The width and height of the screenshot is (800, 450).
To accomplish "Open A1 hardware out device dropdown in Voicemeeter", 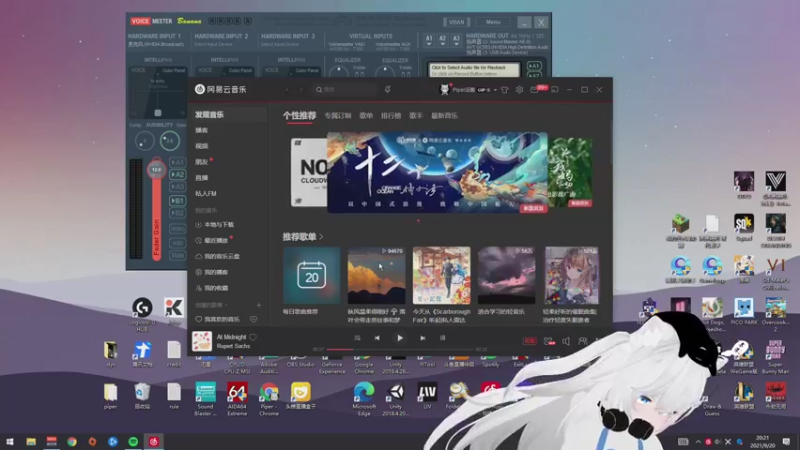I will pos(429,41).
